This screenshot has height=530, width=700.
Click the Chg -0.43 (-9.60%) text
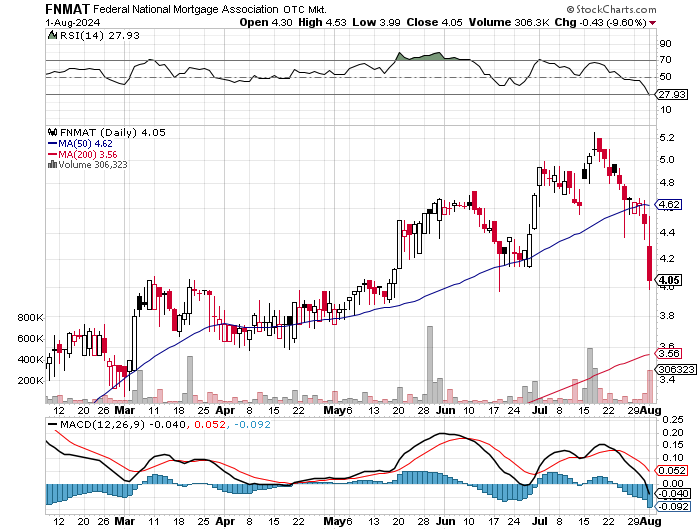tap(601, 22)
